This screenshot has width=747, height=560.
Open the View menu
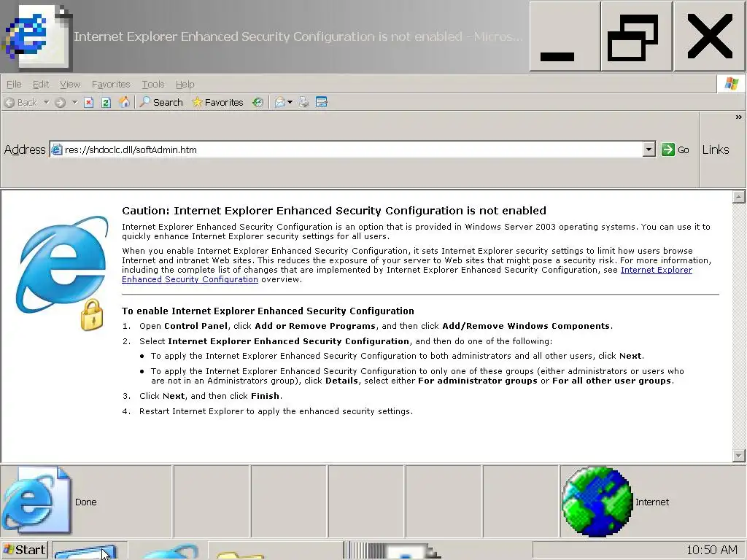69,85
